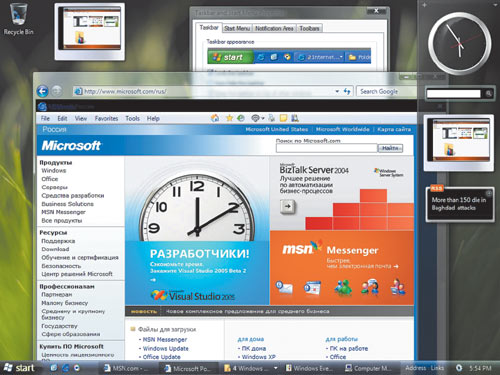Switch to Start Menu tab in dialog
Image resolution: width=500 pixels, height=375 pixels.
(x=237, y=28)
